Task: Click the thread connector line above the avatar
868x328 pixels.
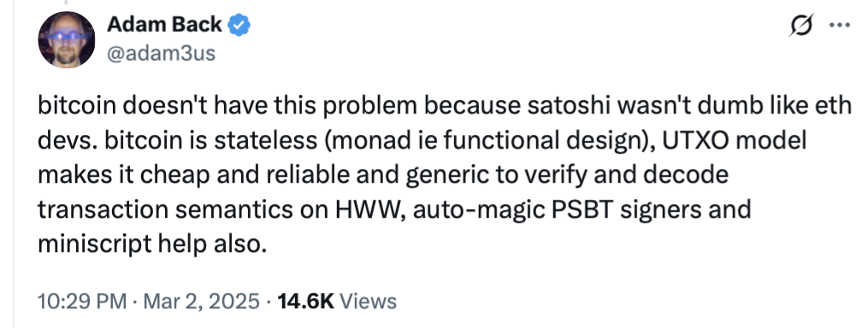Action: (65, 3)
